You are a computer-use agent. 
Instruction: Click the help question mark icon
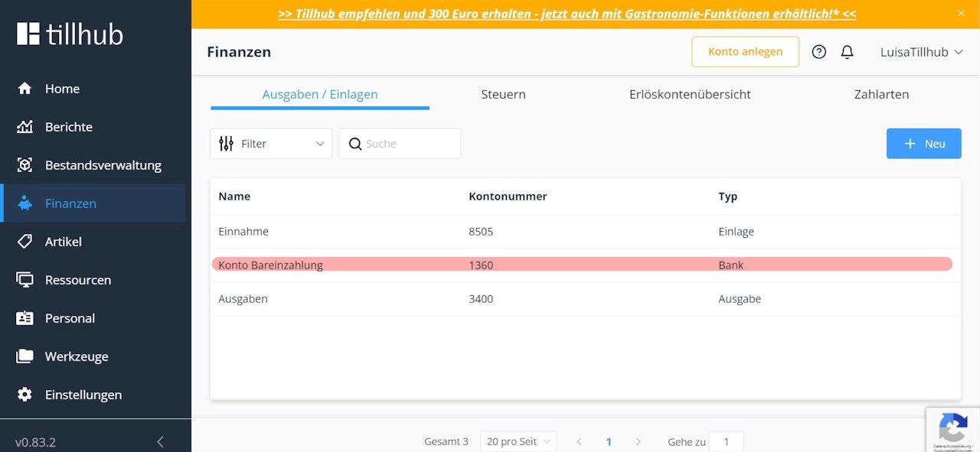[818, 51]
